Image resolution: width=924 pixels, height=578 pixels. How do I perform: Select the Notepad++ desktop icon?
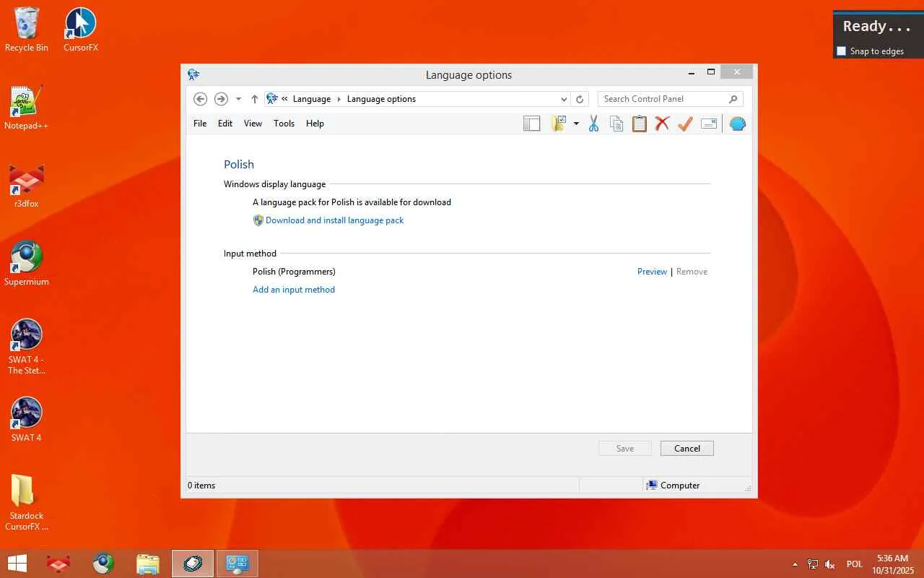click(x=27, y=108)
